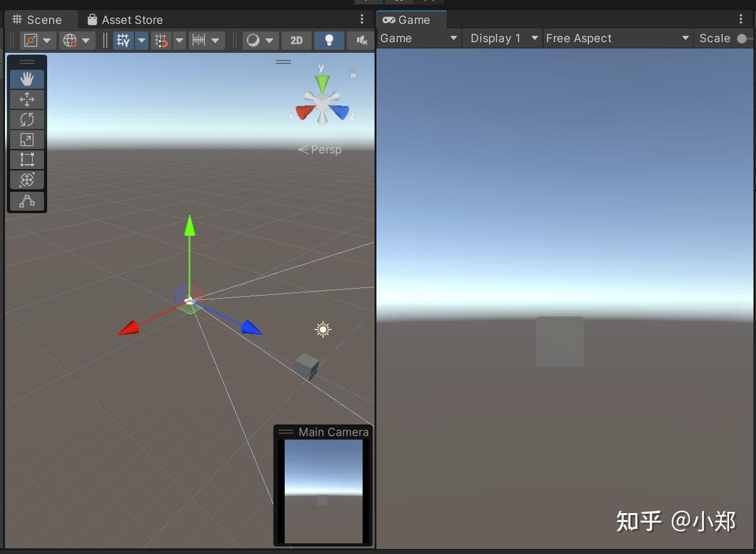Toggle grid visibility on Y axis

[x=123, y=41]
